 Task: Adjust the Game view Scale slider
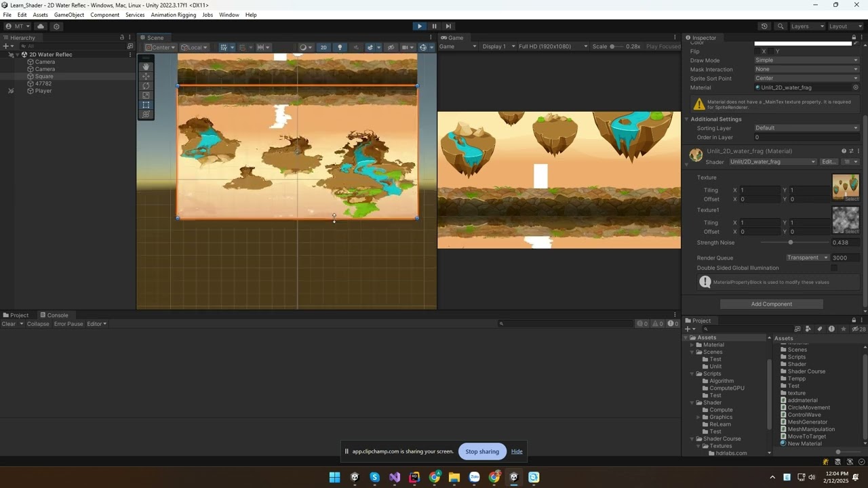(616, 47)
